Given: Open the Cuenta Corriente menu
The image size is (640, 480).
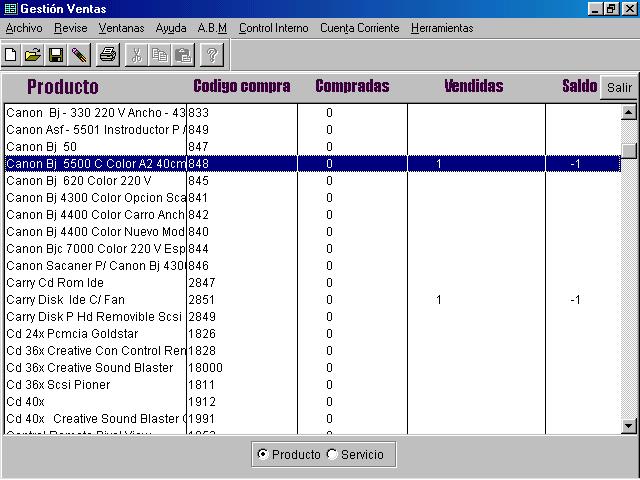Looking at the screenshot, I should 360,28.
